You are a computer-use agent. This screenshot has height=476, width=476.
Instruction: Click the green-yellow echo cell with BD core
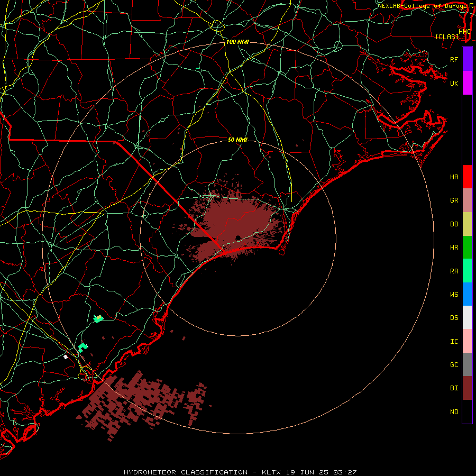(98, 318)
